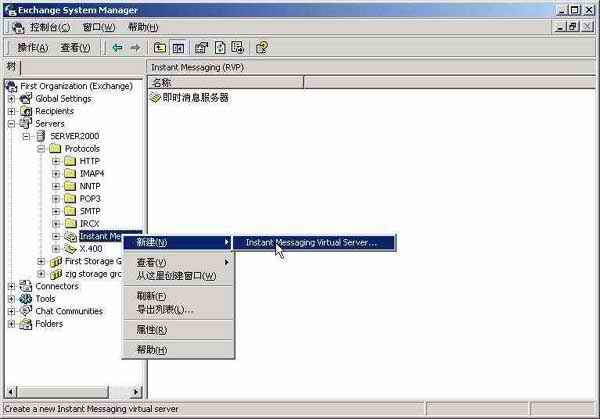Select the zjg storage group tree item
The image size is (600, 419).
pyautogui.click(x=93, y=274)
